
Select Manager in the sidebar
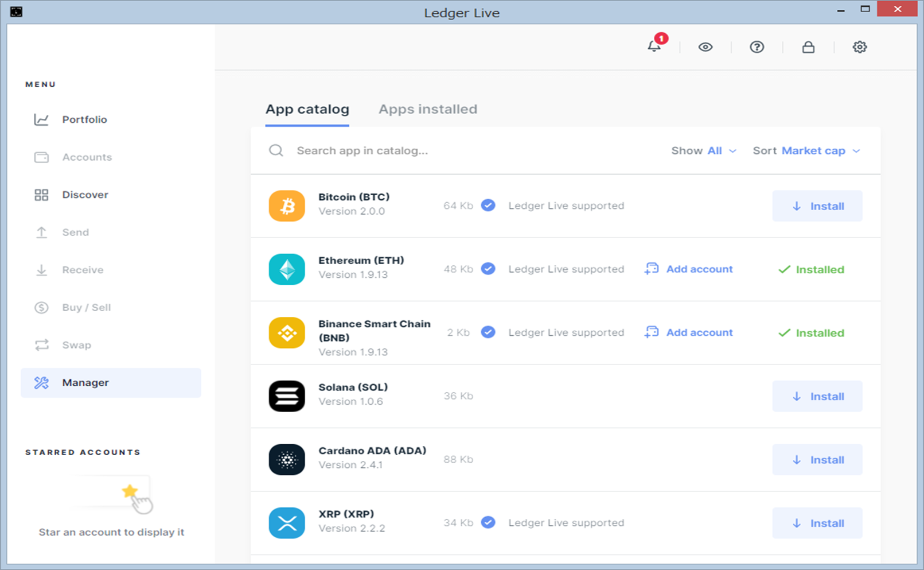coord(111,383)
